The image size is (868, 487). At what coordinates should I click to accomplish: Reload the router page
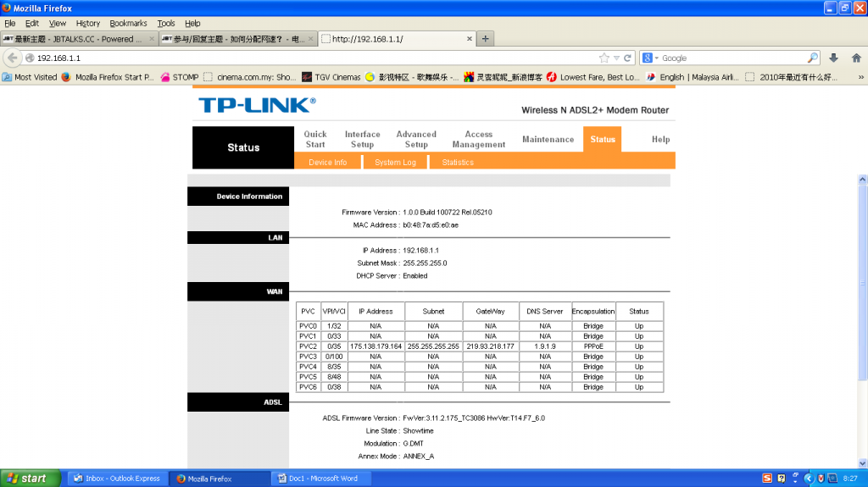pos(628,58)
